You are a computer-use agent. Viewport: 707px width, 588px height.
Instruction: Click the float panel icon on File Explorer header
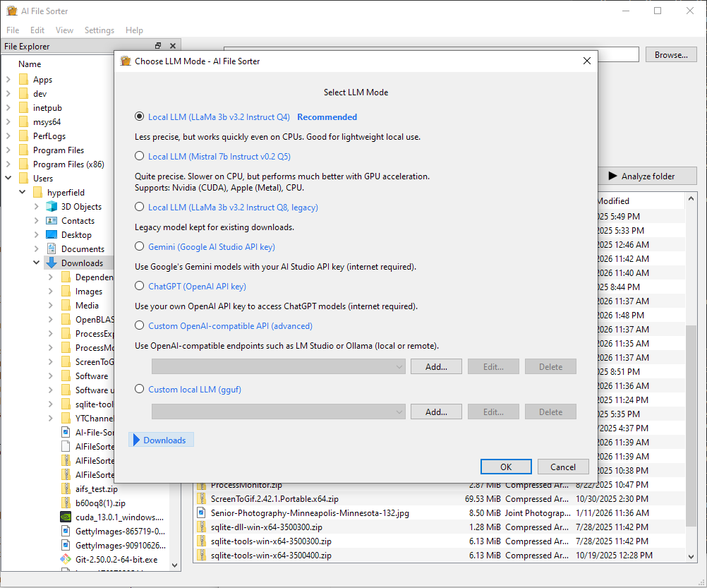(x=158, y=45)
